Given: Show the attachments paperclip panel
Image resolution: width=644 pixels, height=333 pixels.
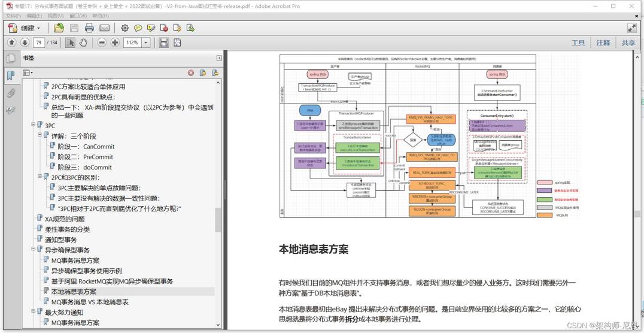Looking at the screenshot, I should pyautogui.click(x=11, y=93).
